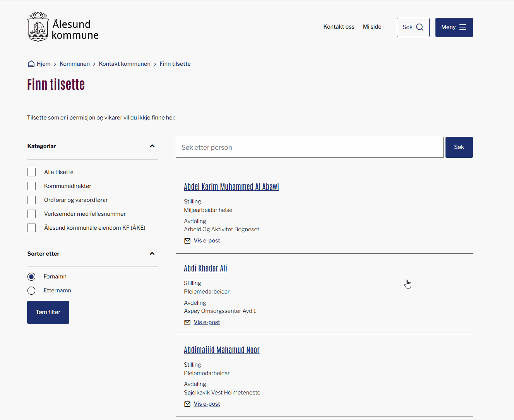Click the envelope icon under Abdel Karim Muhammed Al Abawi
The image size is (514, 420).
coord(187,241)
